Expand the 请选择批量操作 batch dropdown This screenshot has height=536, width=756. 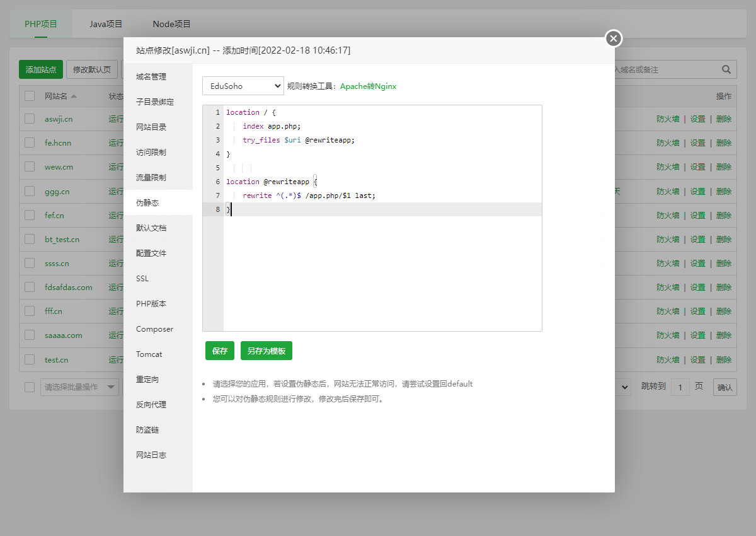click(x=79, y=387)
